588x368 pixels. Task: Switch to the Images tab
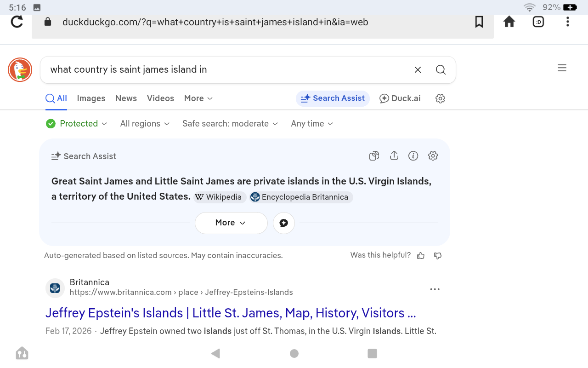click(x=91, y=98)
